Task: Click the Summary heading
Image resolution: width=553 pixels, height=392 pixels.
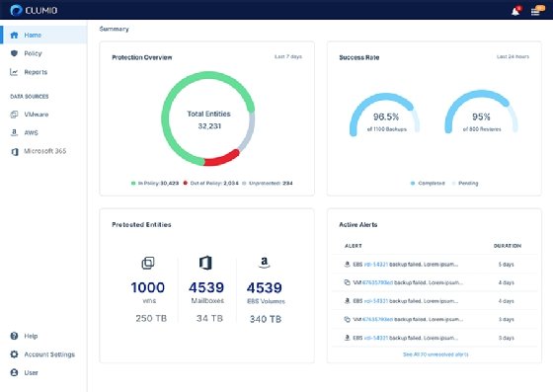Action: pos(114,29)
